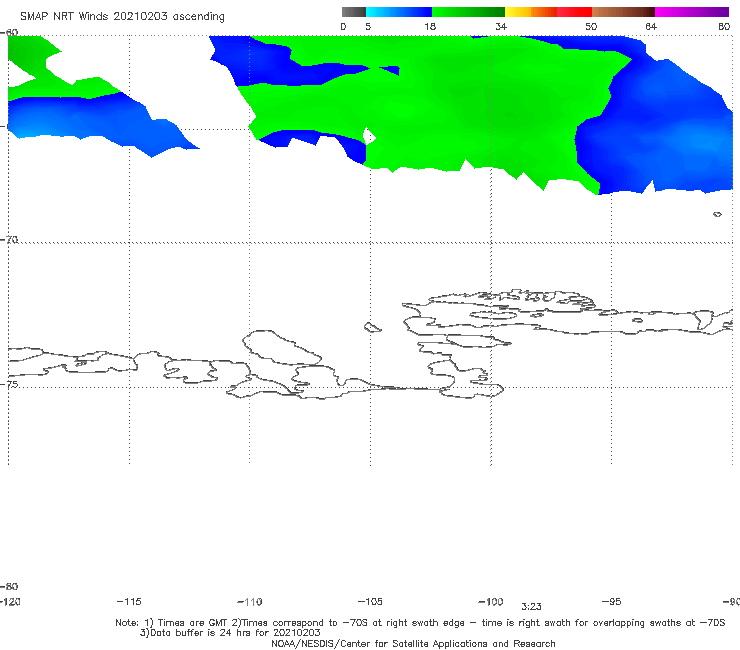Click the longitude label '-120'
This screenshot has height=650, width=740.
coord(10,601)
